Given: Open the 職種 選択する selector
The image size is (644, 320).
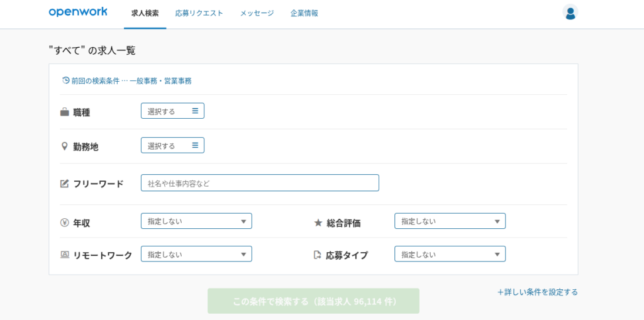Looking at the screenshot, I should (x=172, y=111).
